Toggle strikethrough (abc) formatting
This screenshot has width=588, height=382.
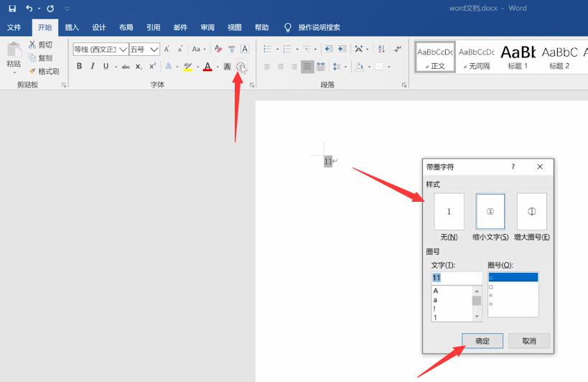point(126,67)
